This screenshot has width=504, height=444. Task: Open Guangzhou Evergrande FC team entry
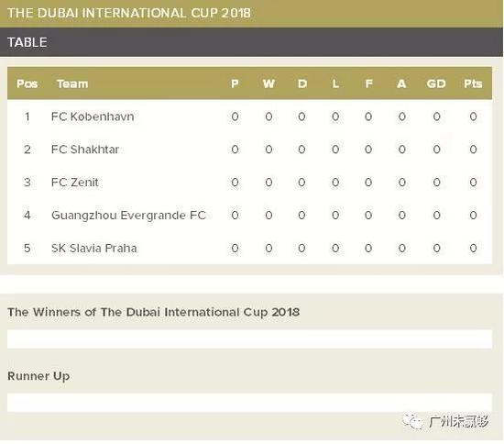[128, 216]
